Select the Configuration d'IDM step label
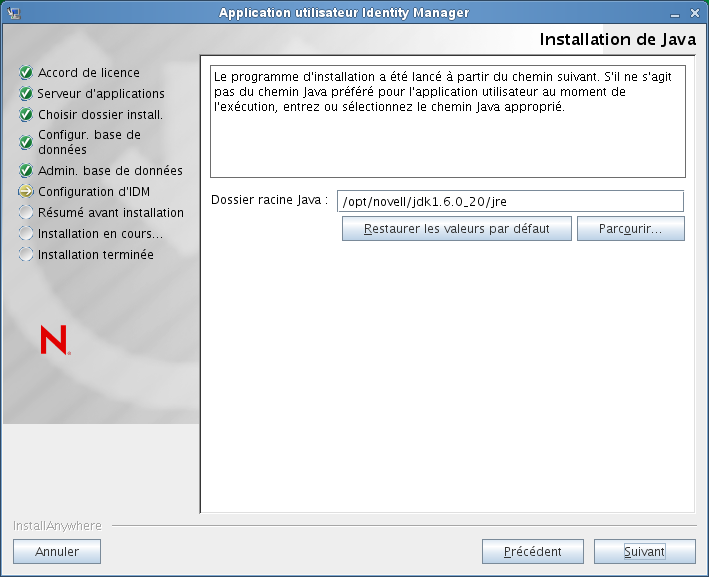The image size is (709, 577). pos(94,192)
